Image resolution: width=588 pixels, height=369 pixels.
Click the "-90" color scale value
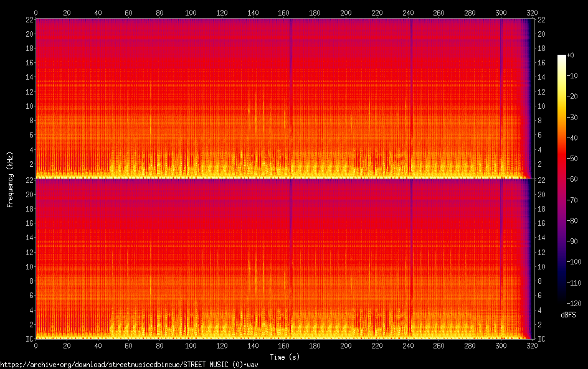(x=572, y=241)
